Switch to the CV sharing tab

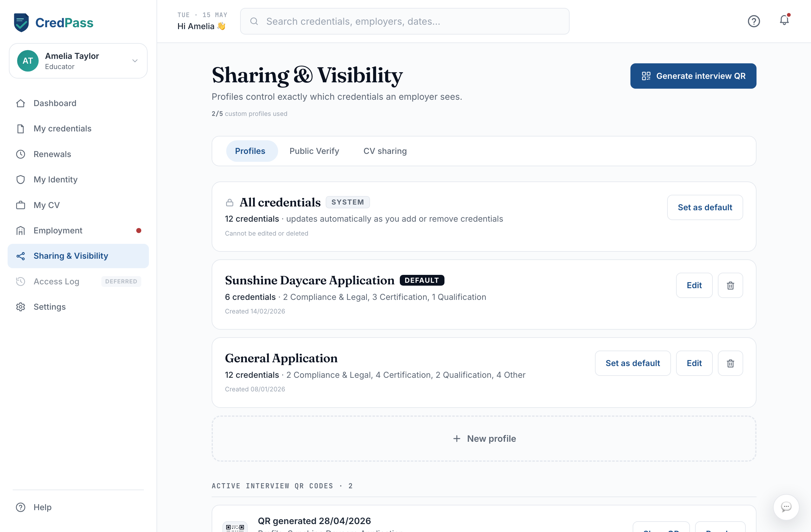pyautogui.click(x=385, y=151)
